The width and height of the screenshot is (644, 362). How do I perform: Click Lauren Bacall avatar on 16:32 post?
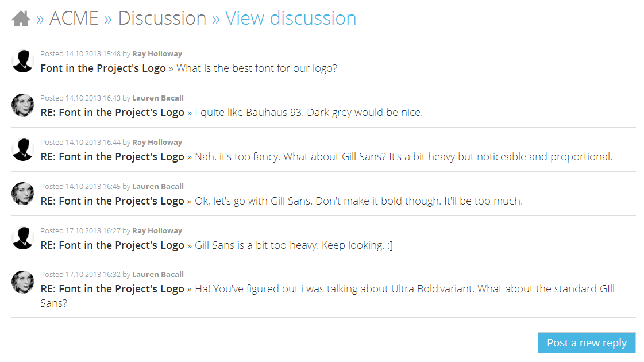23,282
